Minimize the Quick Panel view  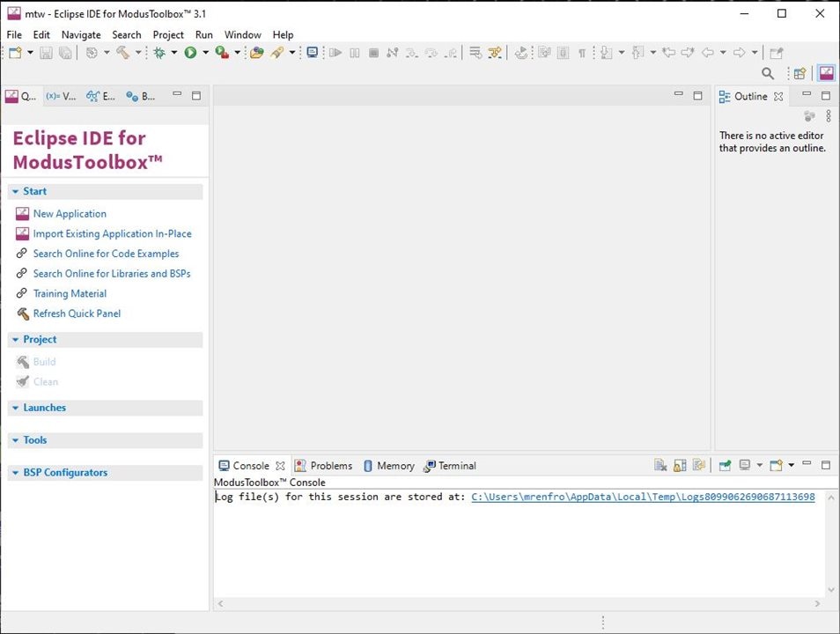tap(177, 94)
